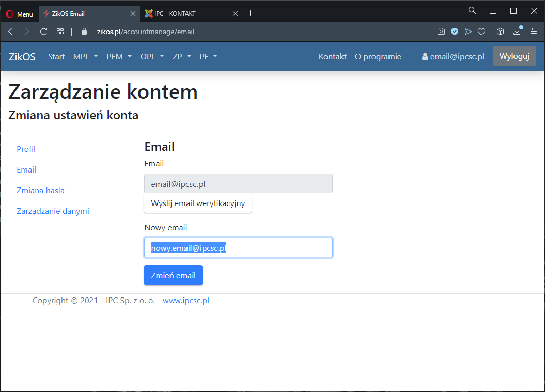Click the search magnifier in title bar

[x=472, y=11]
